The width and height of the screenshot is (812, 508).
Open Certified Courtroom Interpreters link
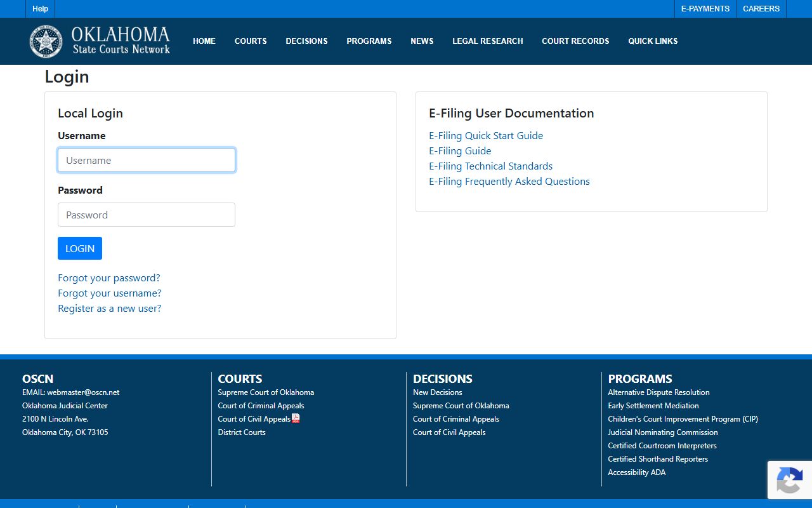click(662, 446)
